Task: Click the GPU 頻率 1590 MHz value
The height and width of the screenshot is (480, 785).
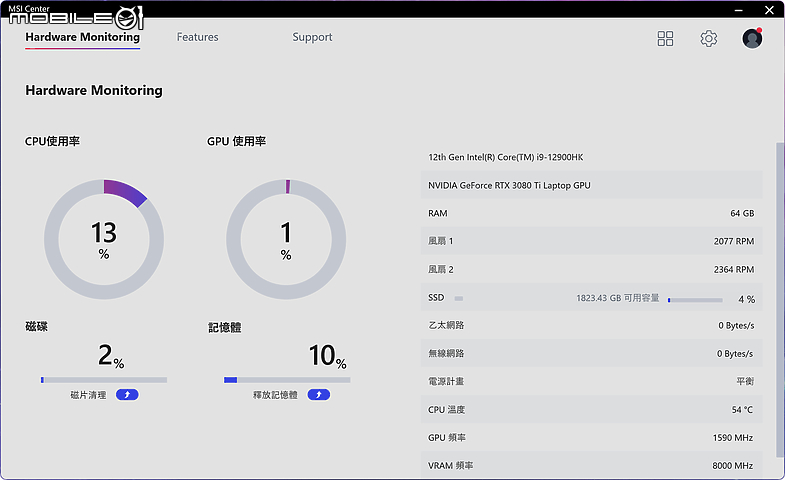Action: (x=733, y=437)
